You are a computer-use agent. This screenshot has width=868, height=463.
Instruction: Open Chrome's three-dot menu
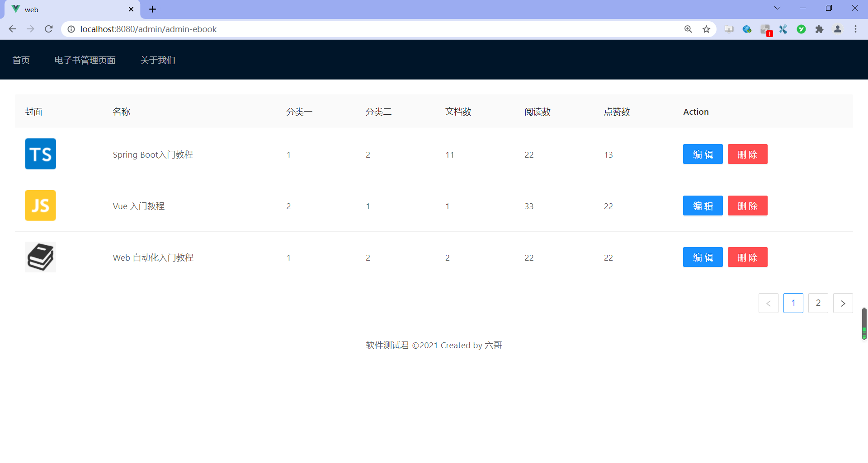click(855, 29)
